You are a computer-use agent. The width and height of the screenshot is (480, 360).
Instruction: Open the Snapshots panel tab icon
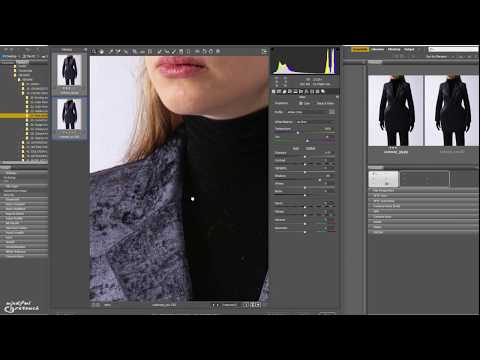coord(323,91)
